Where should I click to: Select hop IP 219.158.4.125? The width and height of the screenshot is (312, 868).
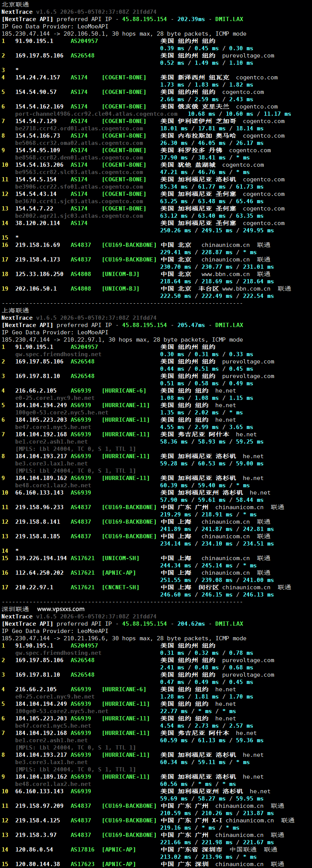click(38, 820)
